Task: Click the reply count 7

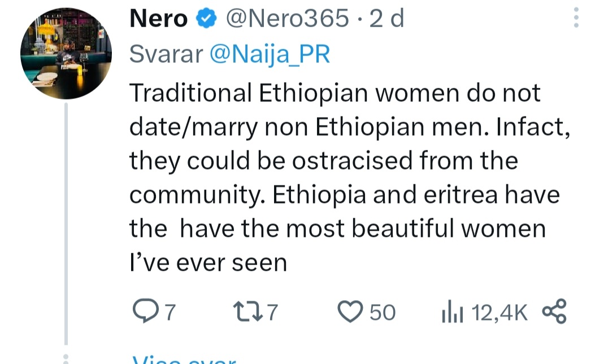Action: click(x=171, y=312)
